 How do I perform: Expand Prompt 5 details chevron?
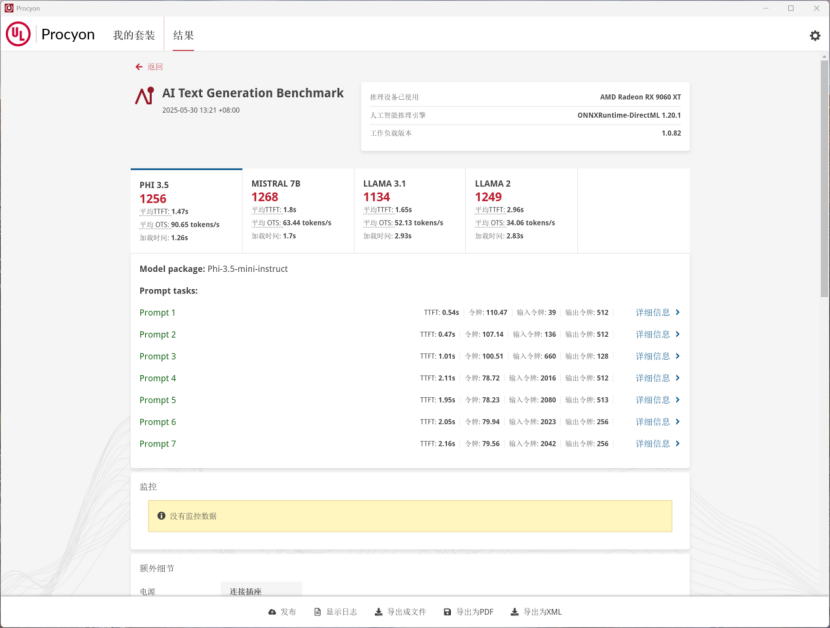pyautogui.click(x=678, y=400)
